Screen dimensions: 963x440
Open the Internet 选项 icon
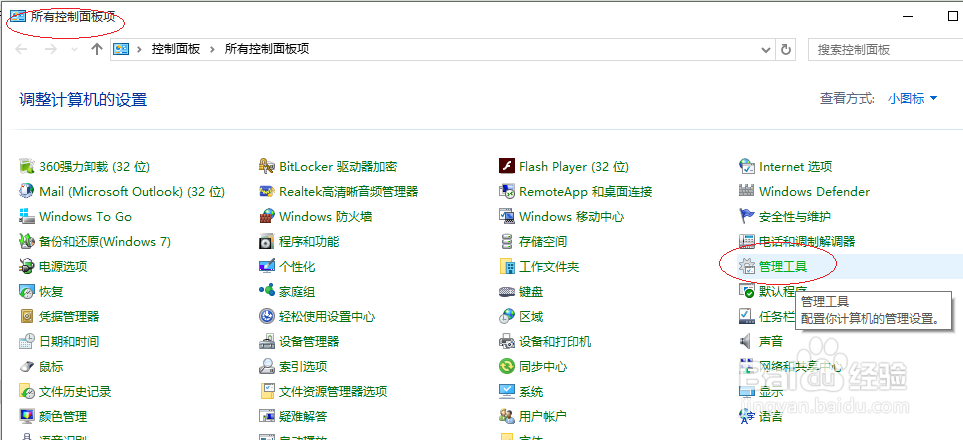(x=746, y=167)
